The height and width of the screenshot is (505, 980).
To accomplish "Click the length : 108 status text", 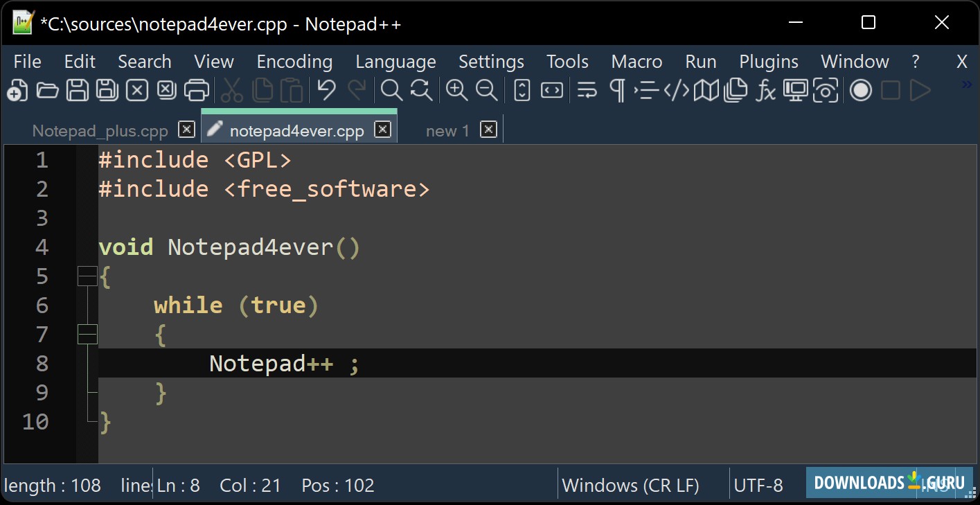I will click(x=53, y=486).
